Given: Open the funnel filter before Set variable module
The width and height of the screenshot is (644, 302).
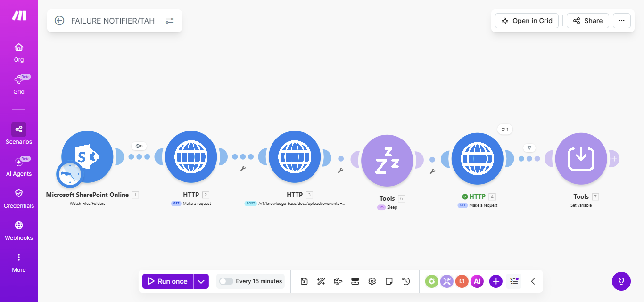Looking at the screenshot, I should (x=529, y=148).
